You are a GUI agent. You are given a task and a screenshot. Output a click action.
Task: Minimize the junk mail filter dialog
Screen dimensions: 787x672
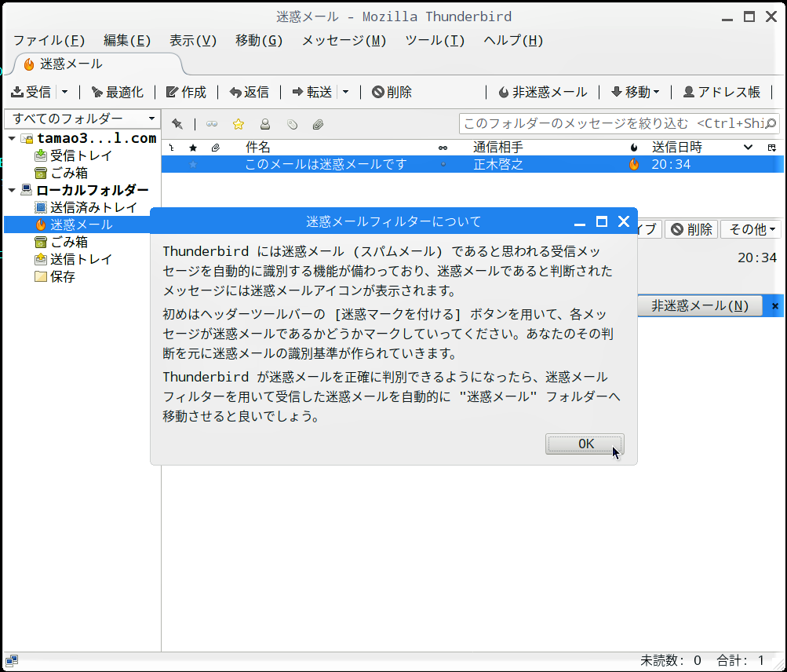click(580, 222)
